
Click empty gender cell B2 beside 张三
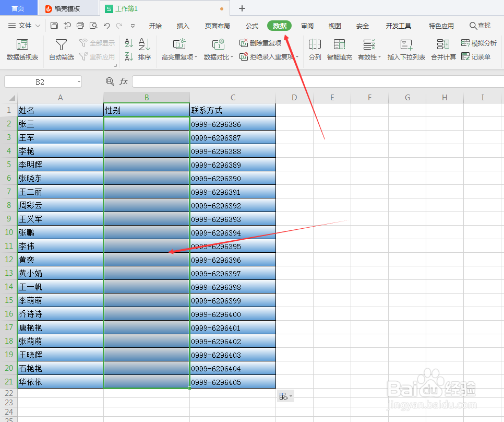tap(147, 123)
